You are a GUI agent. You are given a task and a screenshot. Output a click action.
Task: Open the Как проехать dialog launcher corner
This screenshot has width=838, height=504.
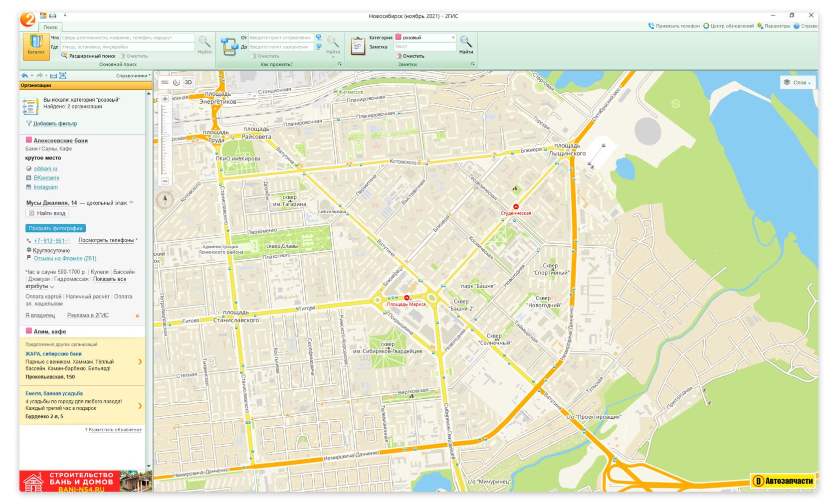tap(340, 64)
